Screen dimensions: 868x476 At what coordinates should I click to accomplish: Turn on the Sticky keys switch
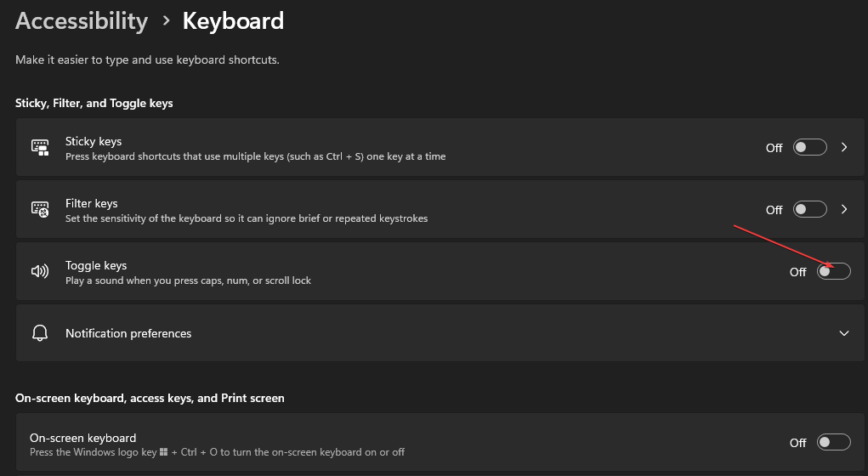[809, 147]
